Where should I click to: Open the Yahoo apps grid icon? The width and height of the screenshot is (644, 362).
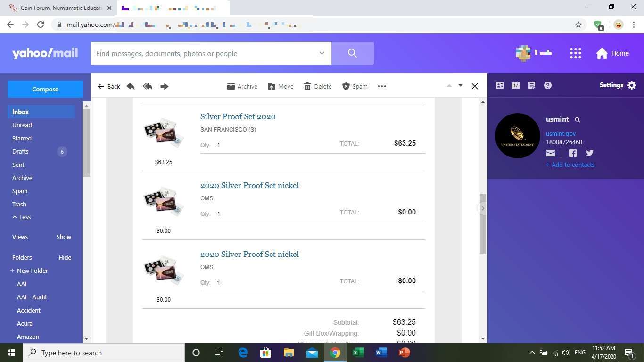tap(575, 53)
